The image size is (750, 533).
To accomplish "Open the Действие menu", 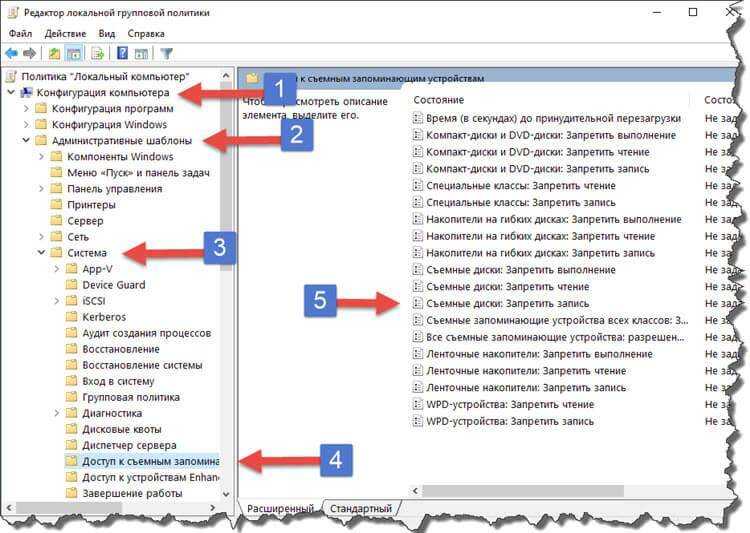I will tap(66, 33).
